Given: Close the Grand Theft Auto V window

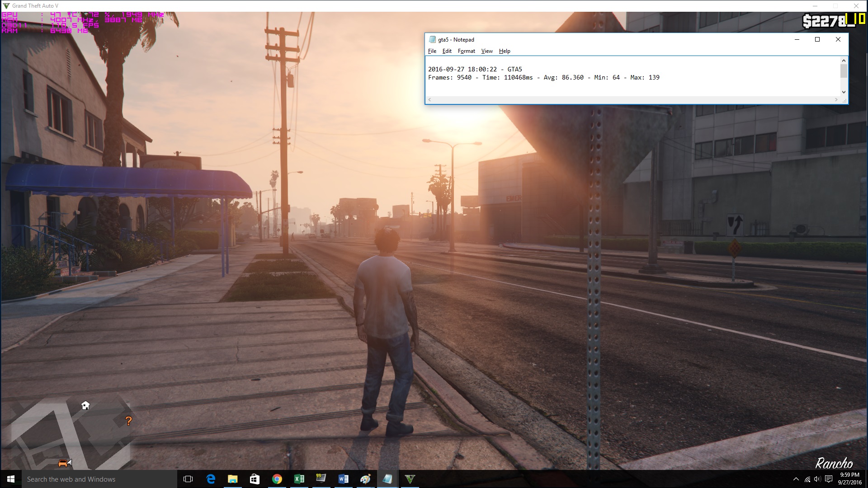Looking at the screenshot, I should [x=856, y=6].
